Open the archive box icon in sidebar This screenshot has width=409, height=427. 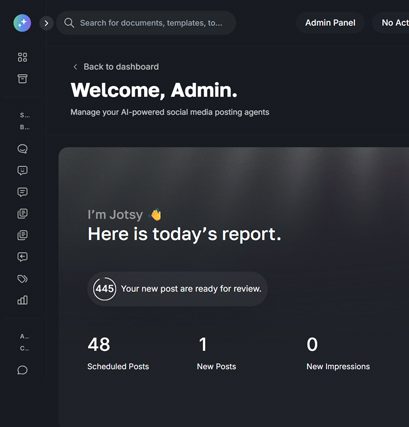point(22,79)
